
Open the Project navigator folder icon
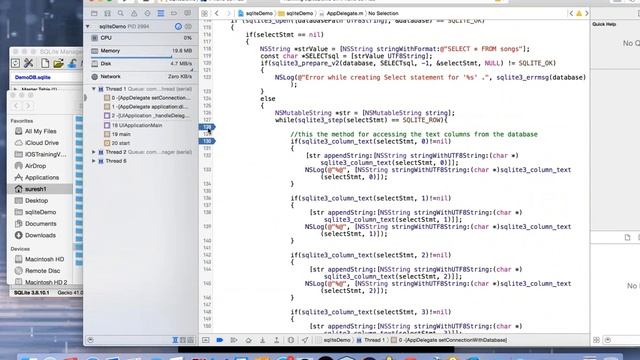[94, 13]
